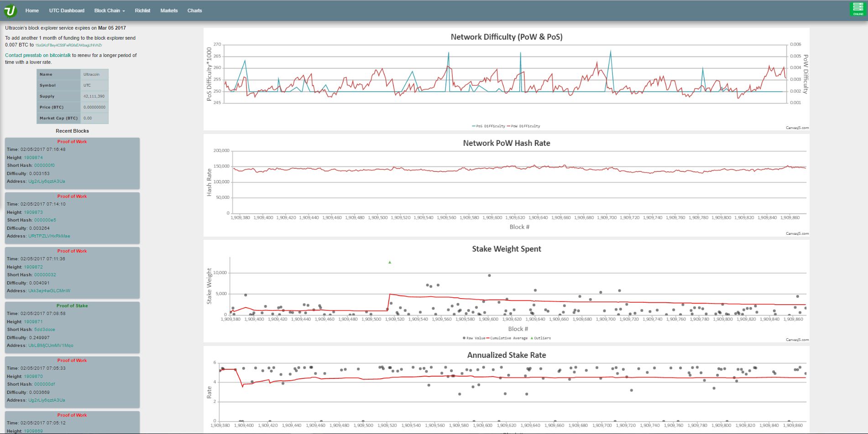Open the Richlist page
Viewport: 868px width, 434px height.
click(x=142, y=10)
